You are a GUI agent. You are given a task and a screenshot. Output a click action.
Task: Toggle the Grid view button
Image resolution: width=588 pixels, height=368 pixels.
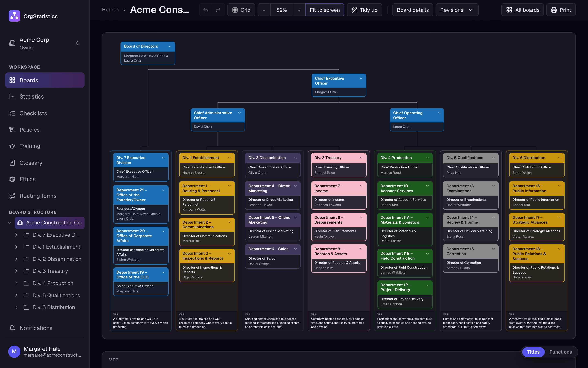241,10
